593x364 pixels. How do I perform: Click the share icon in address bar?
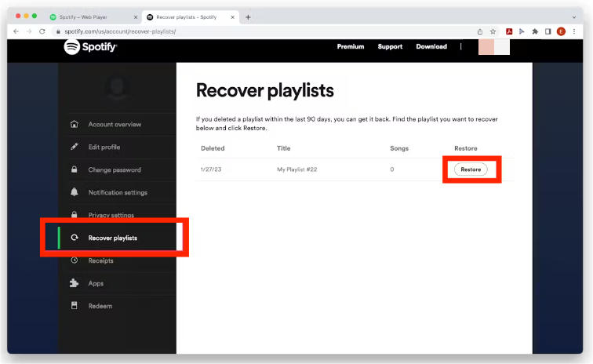[x=480, y=32]
